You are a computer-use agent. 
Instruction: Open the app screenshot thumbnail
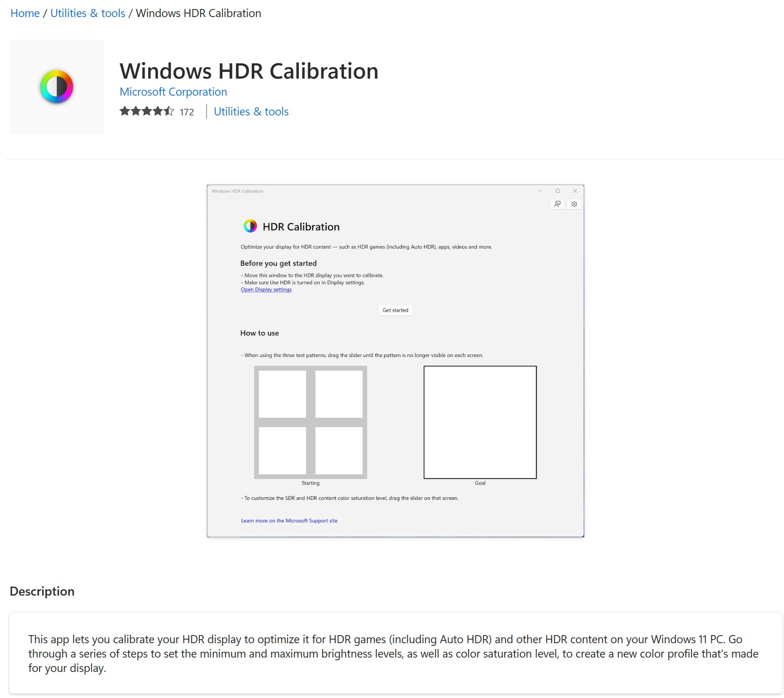pos(396,361)
